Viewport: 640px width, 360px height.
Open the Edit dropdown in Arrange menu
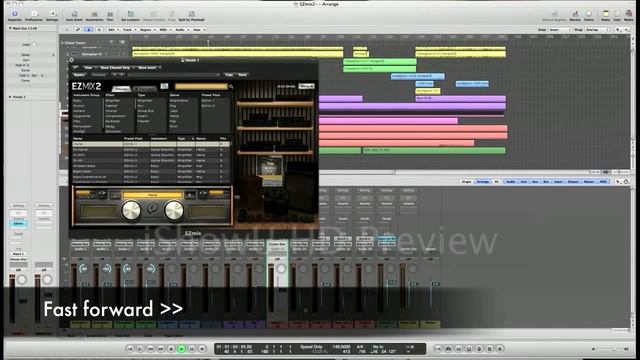coord(113,29)
